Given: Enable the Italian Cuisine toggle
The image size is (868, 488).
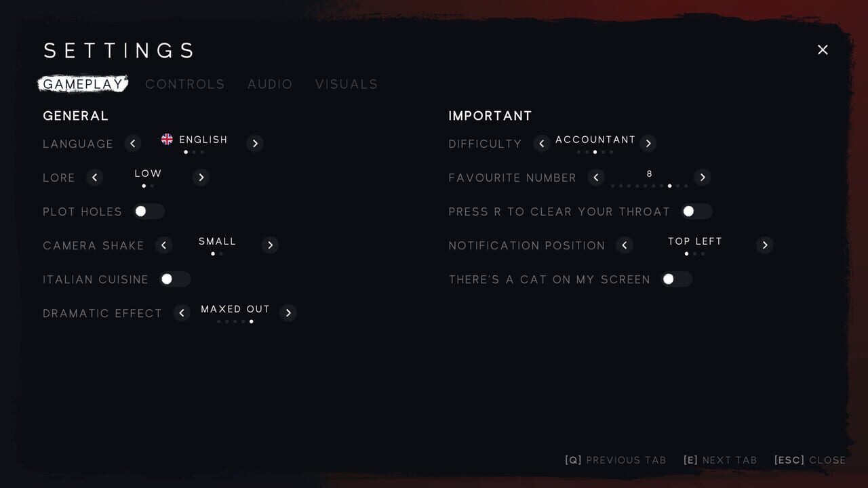Looking at the screenshot, I should point(175,279).
